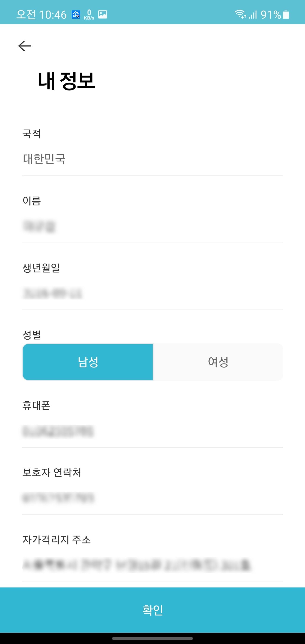Tap the blurred 이름 name field
Screen dimensions: 305x644
[x=152, y=226]
